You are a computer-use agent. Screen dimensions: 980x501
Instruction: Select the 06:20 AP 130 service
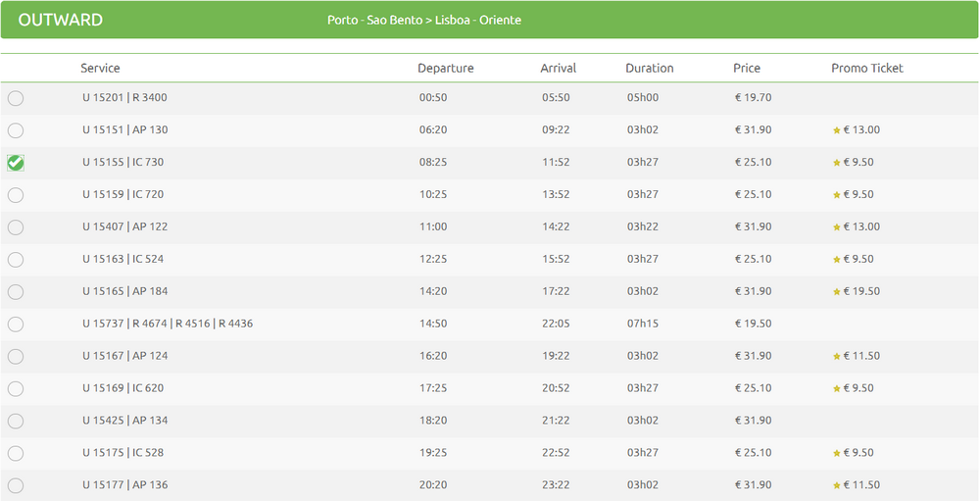click(x=16, y=130)
